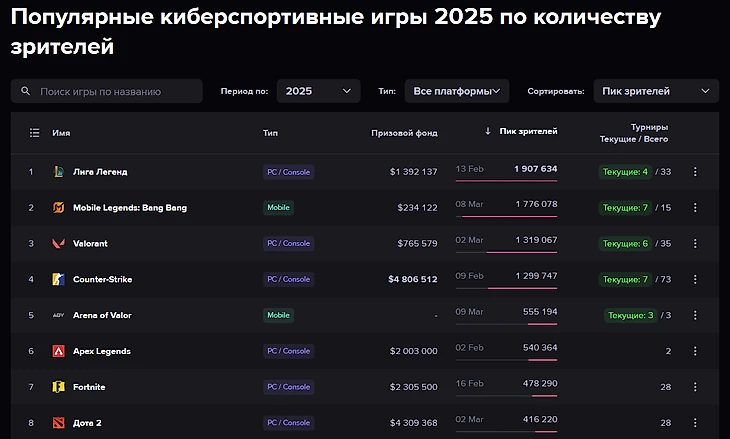Sort by 'Пик зрителей' column header
This screenshot has height=439, width=730.
click(x=528, y=131)
